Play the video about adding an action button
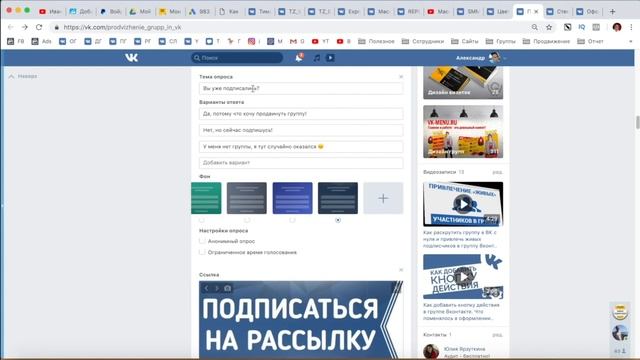 tap(462, 277)
